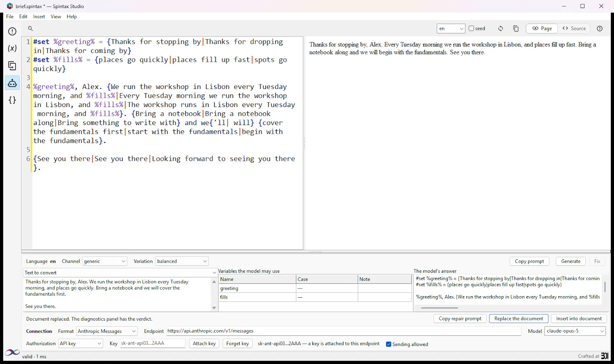Click the preview text Thanks for stopping by

pyautogui.click(x=338, y=44)
